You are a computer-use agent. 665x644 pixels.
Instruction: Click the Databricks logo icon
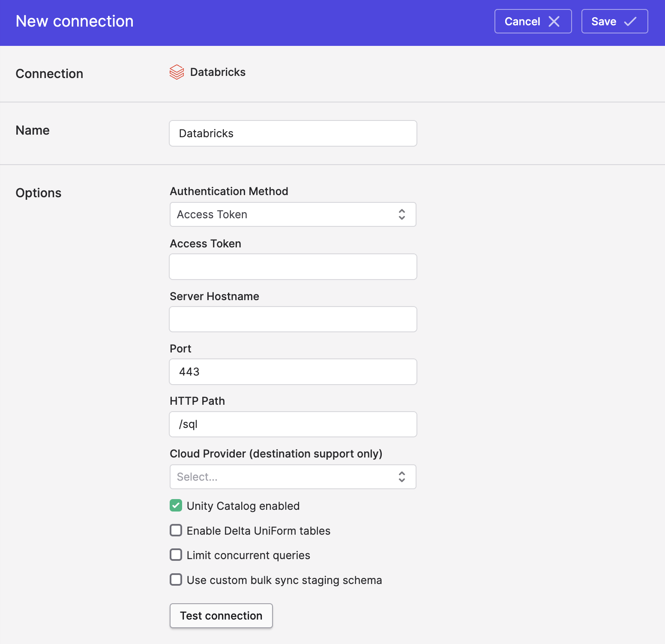(177, 72)
